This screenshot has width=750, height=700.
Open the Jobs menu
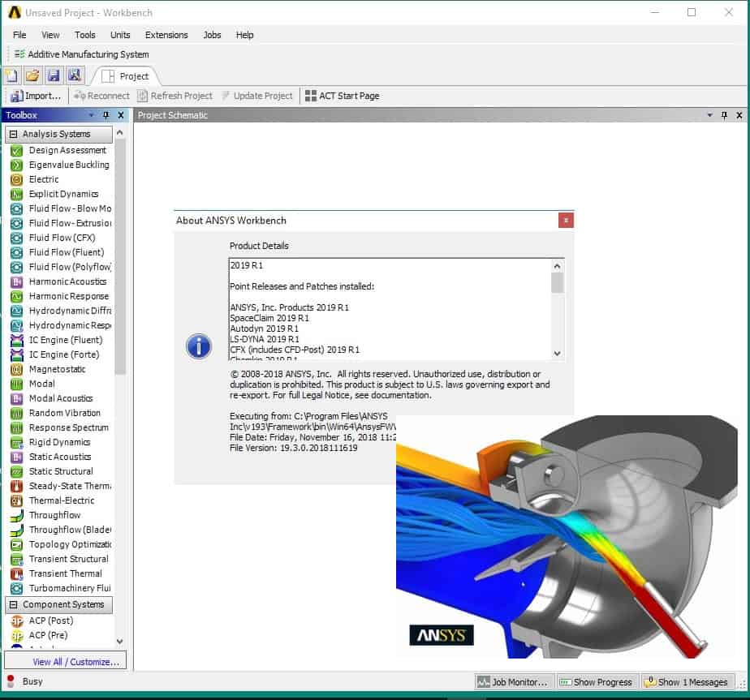coord(212,35)
